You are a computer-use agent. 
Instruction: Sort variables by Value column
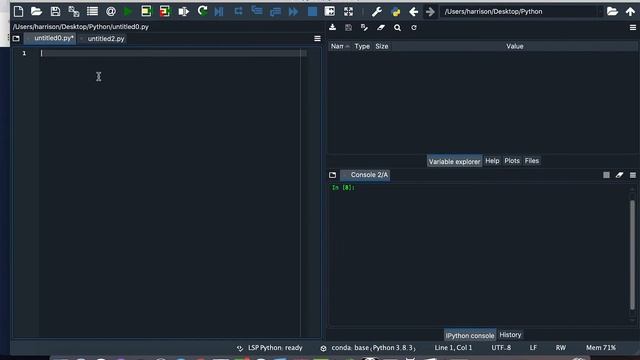515,46
